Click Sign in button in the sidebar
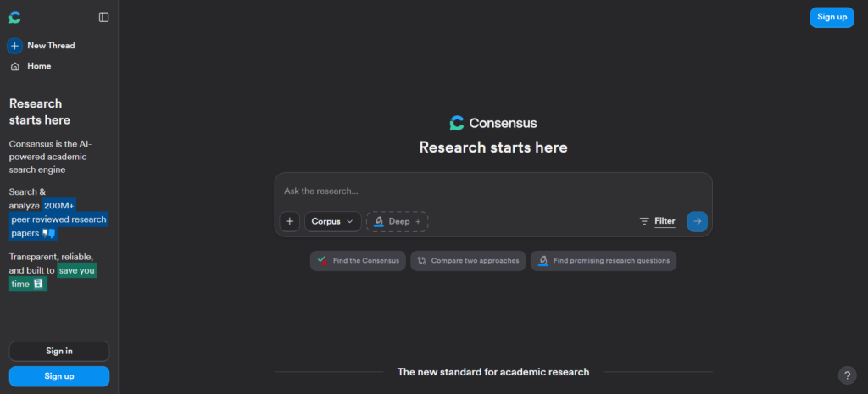Viewport: 868px width, 394px height. [59, 351]
